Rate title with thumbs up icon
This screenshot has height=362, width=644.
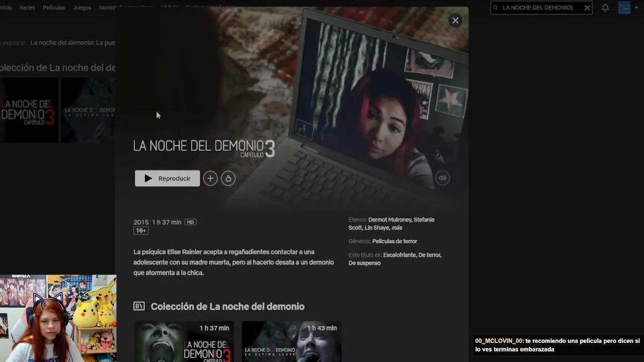coord(228,178)
